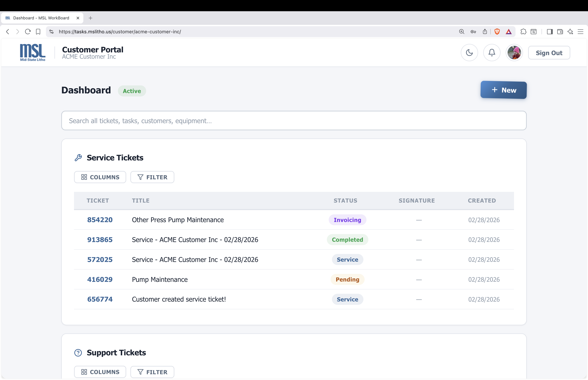
Task: Click the browser reload icon
Action: click(x=28, y=32)
